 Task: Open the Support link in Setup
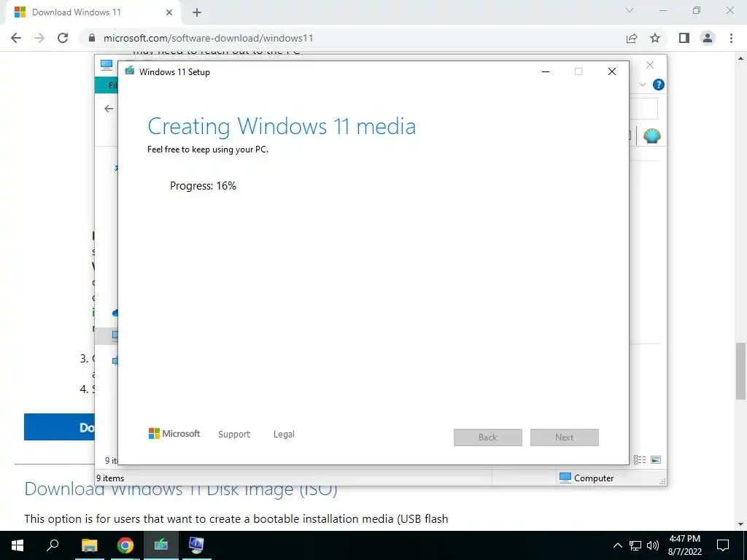[234, 435]
